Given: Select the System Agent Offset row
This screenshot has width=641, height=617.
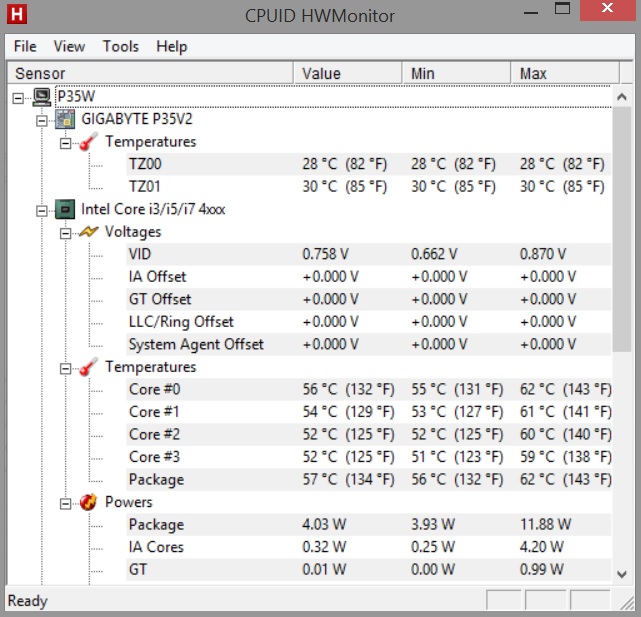Looking at the screenshot, I should (368, 344).
